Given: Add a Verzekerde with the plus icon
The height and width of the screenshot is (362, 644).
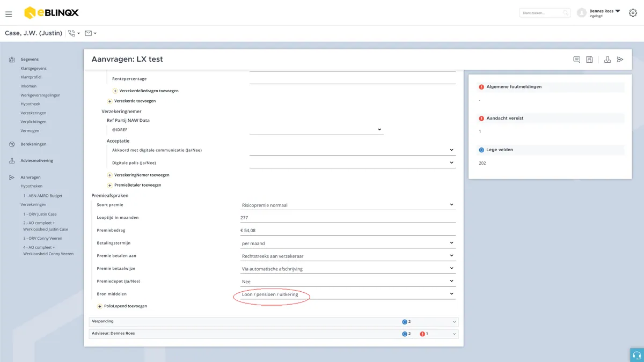Looking at the screenshot, I should (110, 101).
